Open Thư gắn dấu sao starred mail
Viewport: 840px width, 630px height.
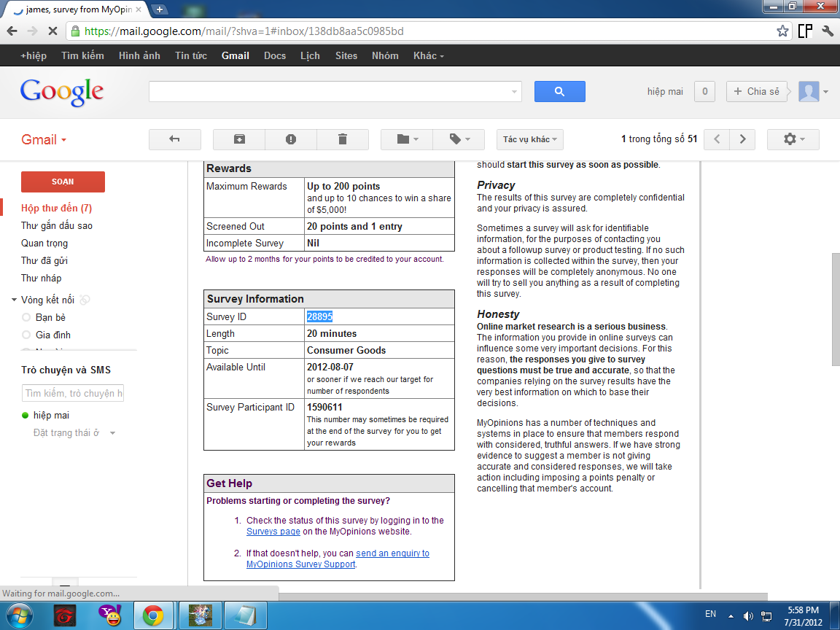point(56,225)
